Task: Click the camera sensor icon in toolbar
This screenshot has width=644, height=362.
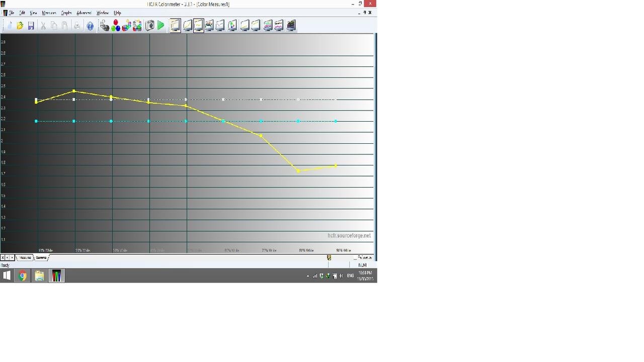Action: coord(149,25)
